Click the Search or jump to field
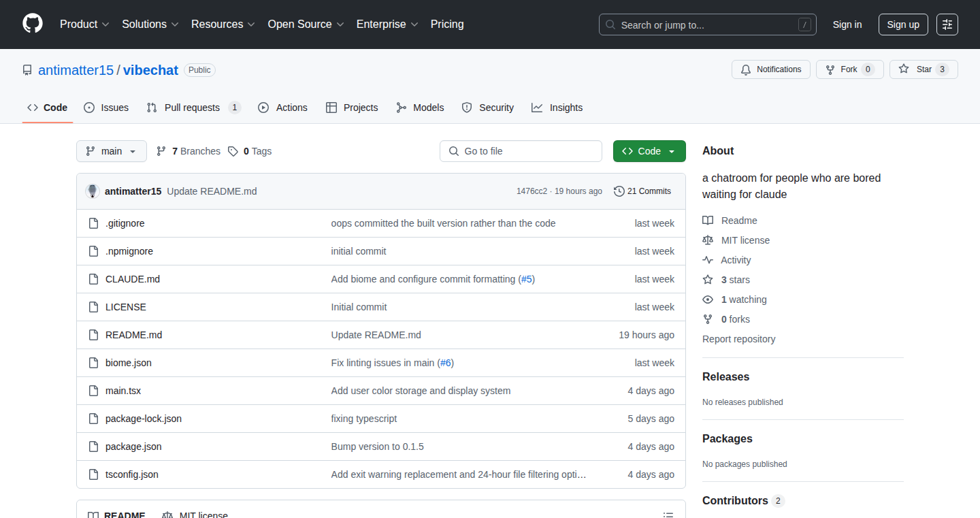980x518 pixels. coord(708,25)
